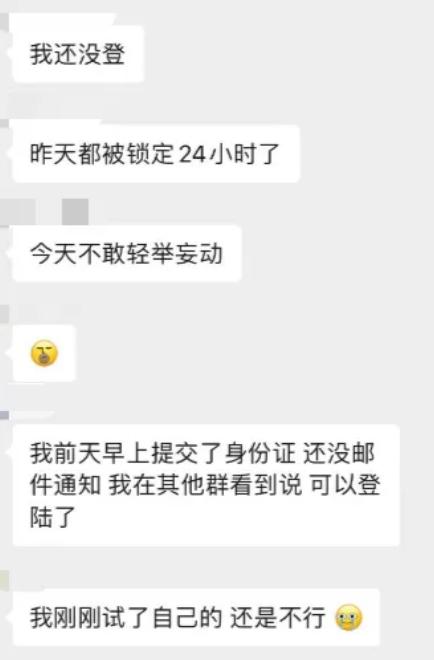Screen dimensions: 434x660
Task: Open the long message about submitting 身份证
Action: click(206, 485)
